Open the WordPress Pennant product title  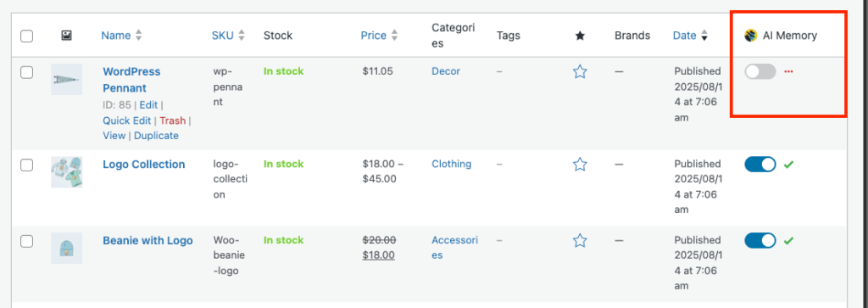[x=131, y=80]
